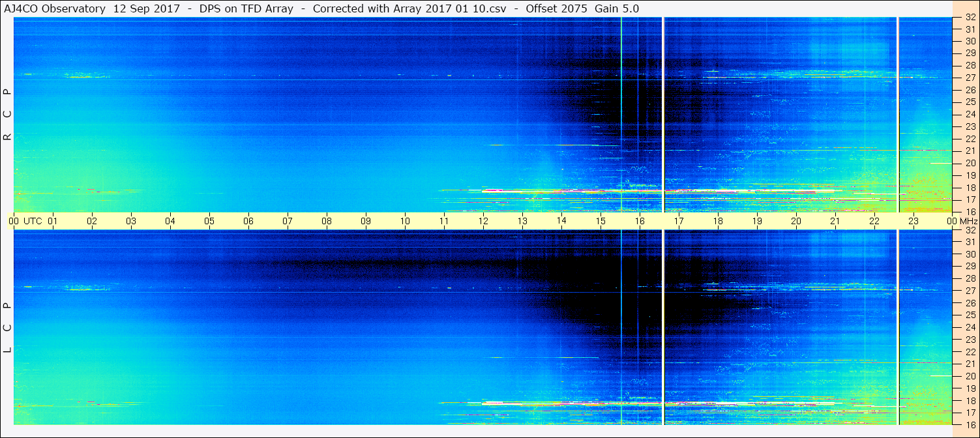The width and height of the screenshot is (980, 438).
Task: Click the 32 MHz label of the RCP panel
Action: click(x=970, y=18)
